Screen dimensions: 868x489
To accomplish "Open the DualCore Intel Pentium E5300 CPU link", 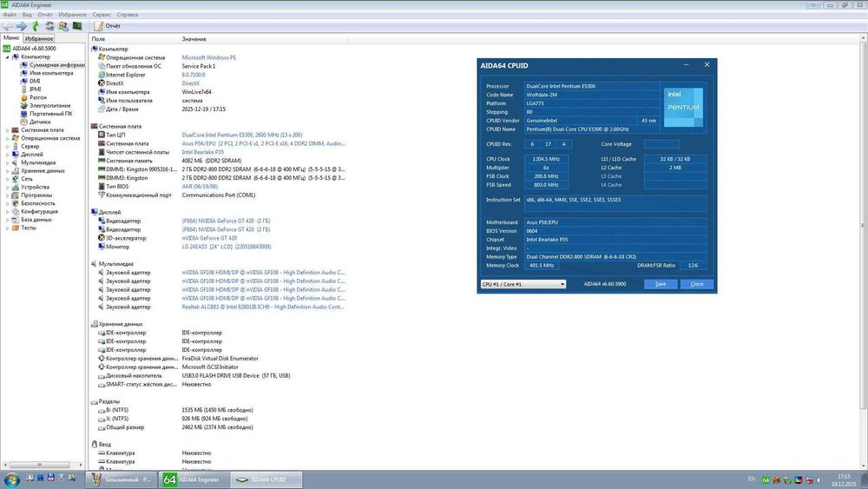I will [242, 135].
